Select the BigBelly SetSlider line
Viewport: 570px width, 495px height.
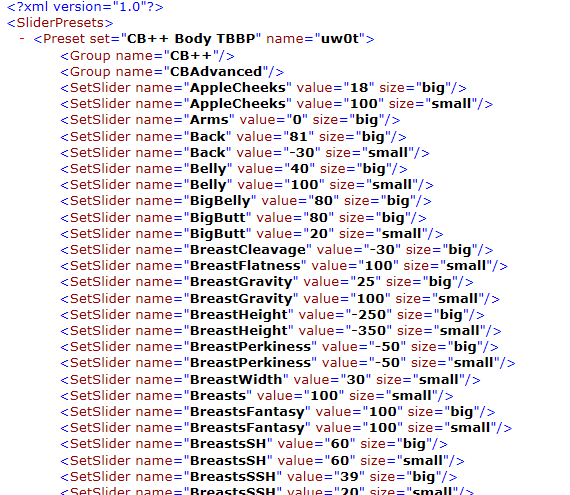(246, 201)
